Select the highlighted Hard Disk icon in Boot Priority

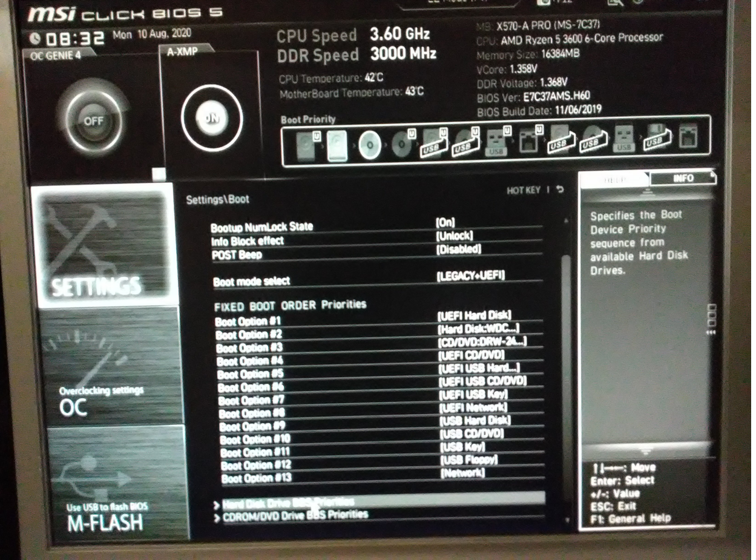click(x=337, y=146)
